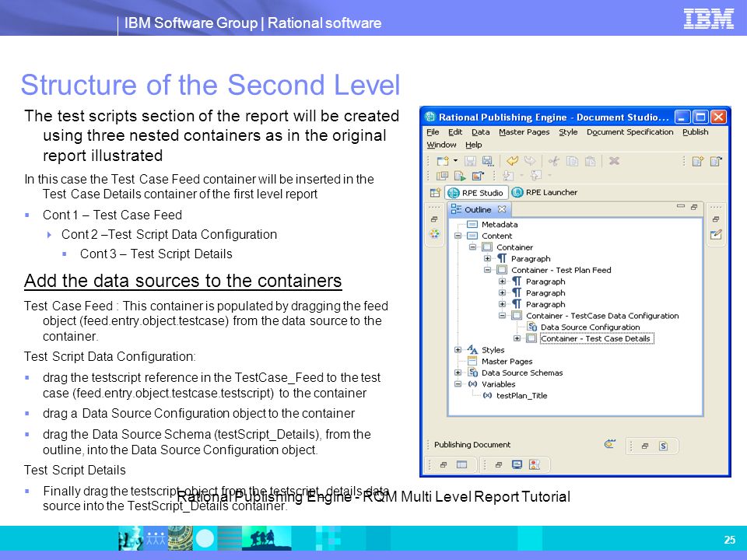Image resolution: width=747 pixels, height=560 pixels.
Task: Click the progress icon beside Publishing Document
Action: point(610,444)
